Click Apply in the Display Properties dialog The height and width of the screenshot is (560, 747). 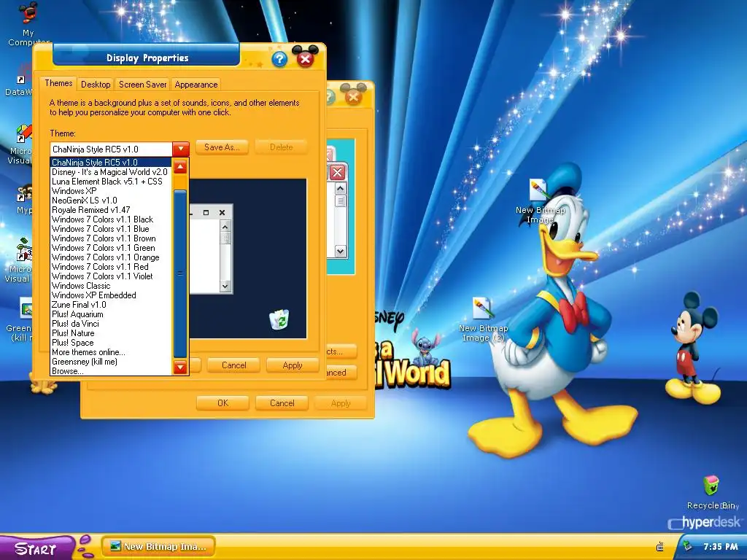(293, 365)
